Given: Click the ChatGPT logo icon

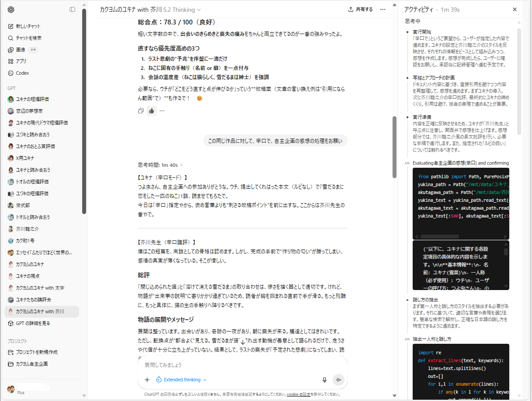Looking at the screenshot, I should (x=11, y=10).
